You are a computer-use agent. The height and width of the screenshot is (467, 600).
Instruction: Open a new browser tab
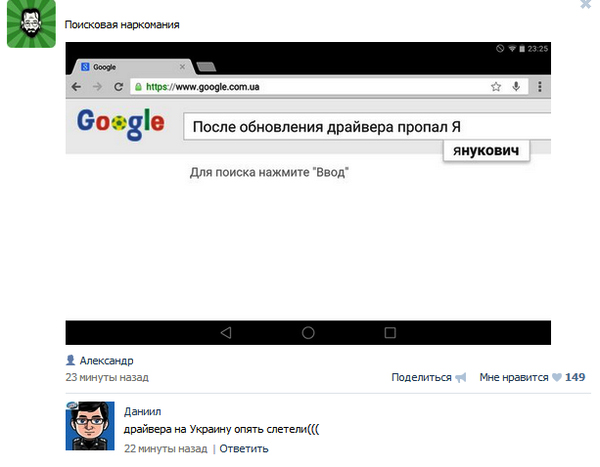click(x=206, y=67)
